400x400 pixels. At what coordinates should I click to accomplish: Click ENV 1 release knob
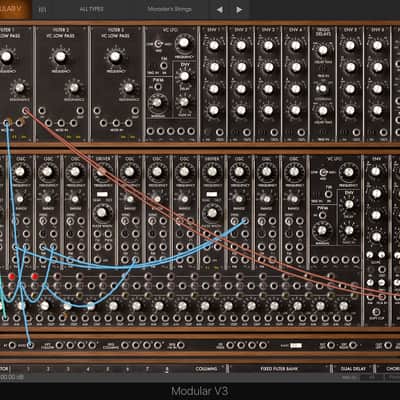(x=214, y=110)
